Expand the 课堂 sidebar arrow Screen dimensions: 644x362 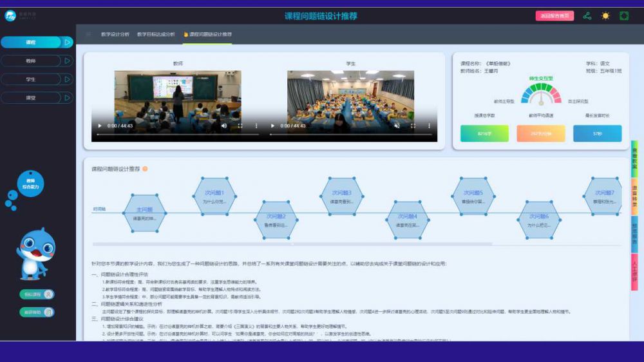coord(68,98)
